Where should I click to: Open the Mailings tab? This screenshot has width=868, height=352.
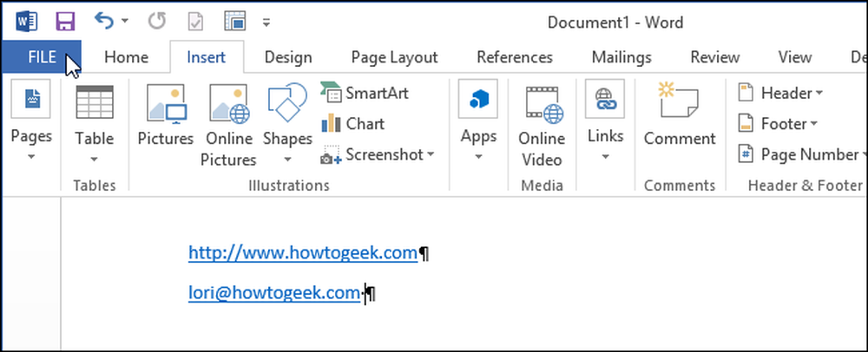(x=621, y=57)
